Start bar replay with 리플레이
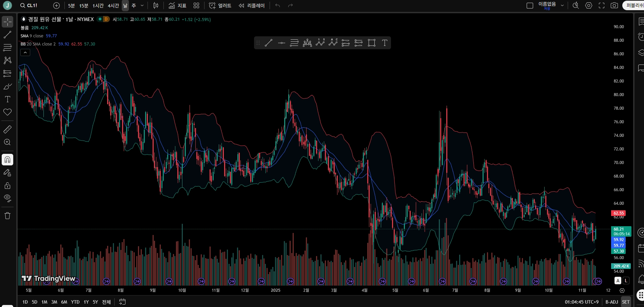The image size is (644, 307). [x=252, y=5]
